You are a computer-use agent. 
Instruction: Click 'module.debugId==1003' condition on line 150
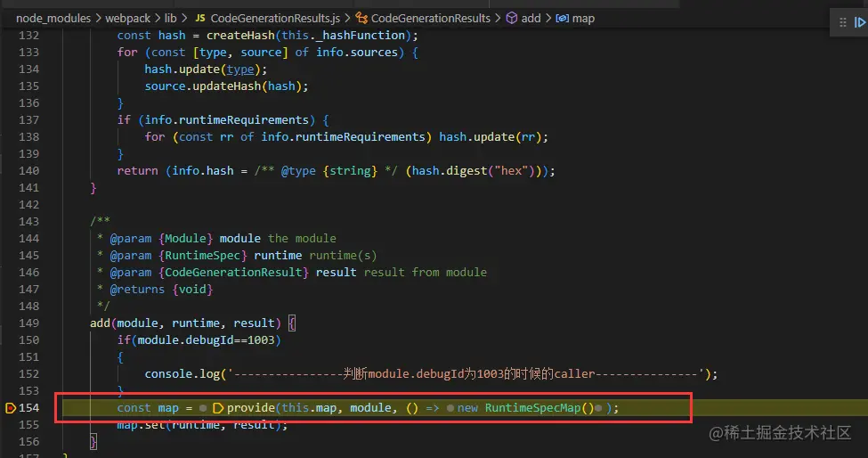206,340
